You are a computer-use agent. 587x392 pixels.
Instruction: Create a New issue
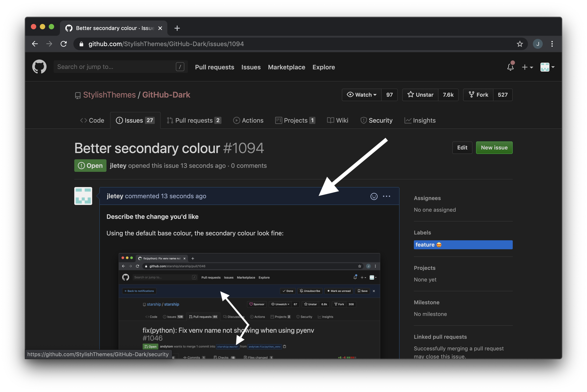coord(494,147)
